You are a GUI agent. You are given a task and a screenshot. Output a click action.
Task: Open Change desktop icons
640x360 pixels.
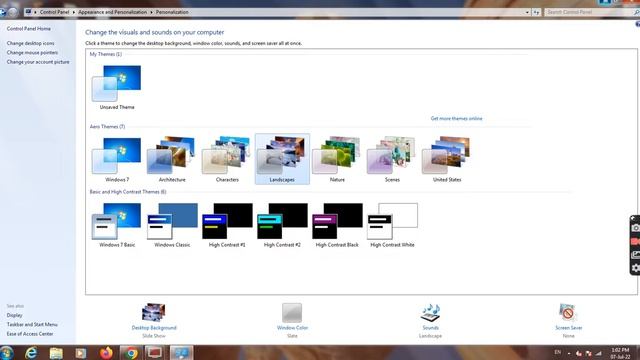coord(30,43)
